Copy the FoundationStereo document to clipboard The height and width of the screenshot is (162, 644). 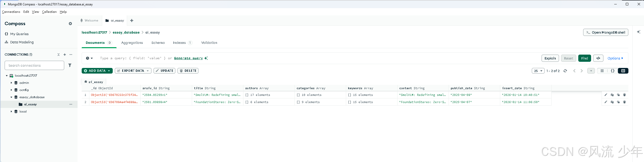pyautogui.click(x=612, y=102)
